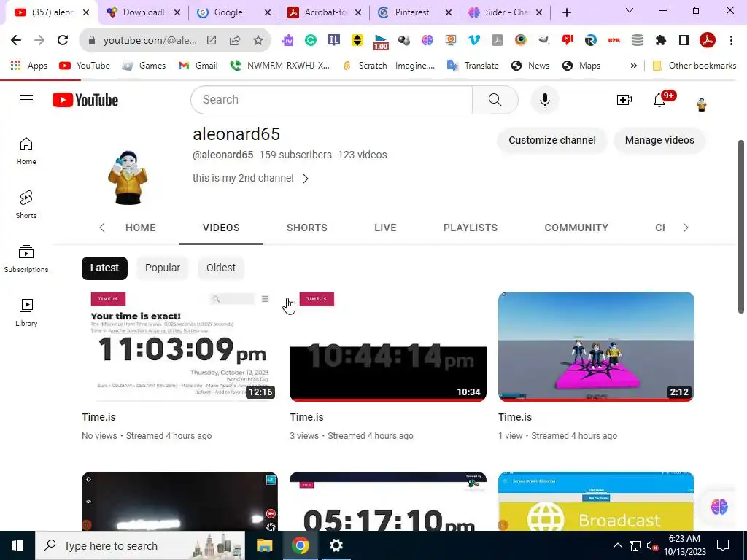The width and height of the screenshot is (747, 560).
Task: Open the notifications bell
Action: (x=659, y=100)
